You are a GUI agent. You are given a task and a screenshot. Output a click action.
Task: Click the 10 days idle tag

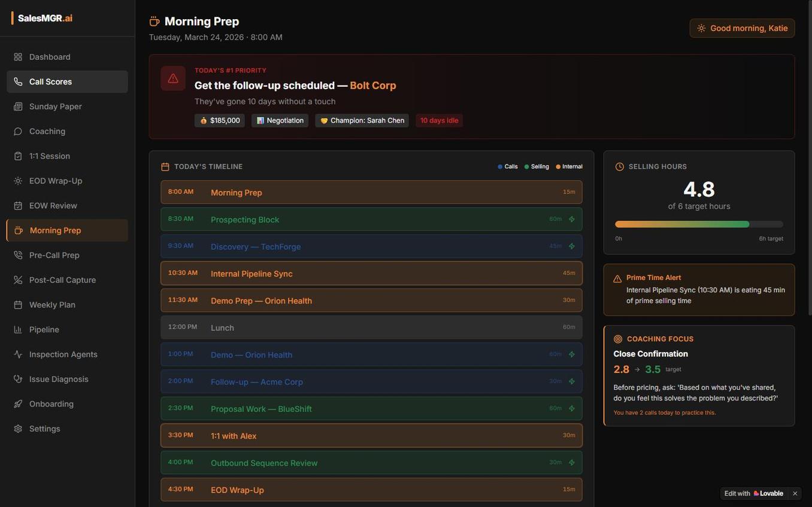pos(440,120)
